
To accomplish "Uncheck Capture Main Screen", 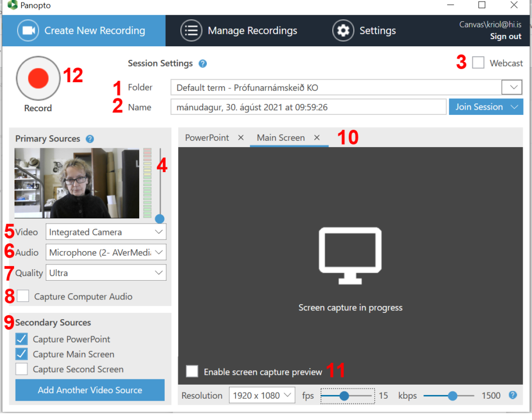I will click(21, 354).
